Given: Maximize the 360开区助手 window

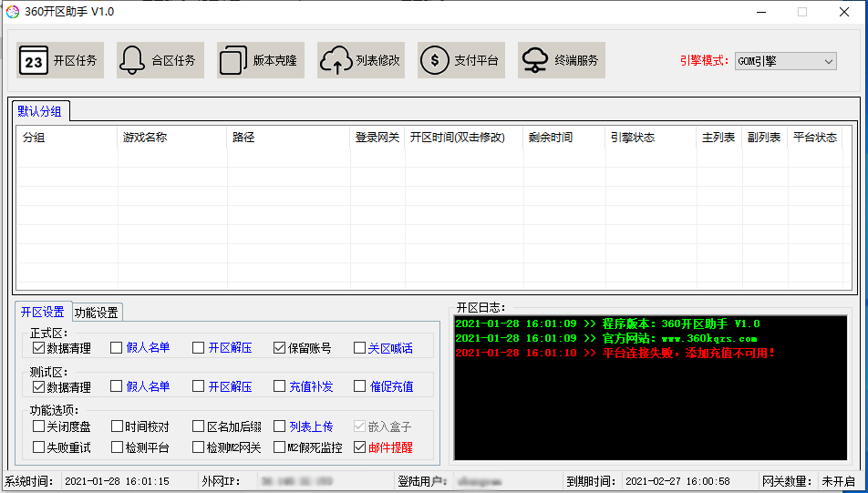Looking at the screenshot, I should (x=802, y=12).
